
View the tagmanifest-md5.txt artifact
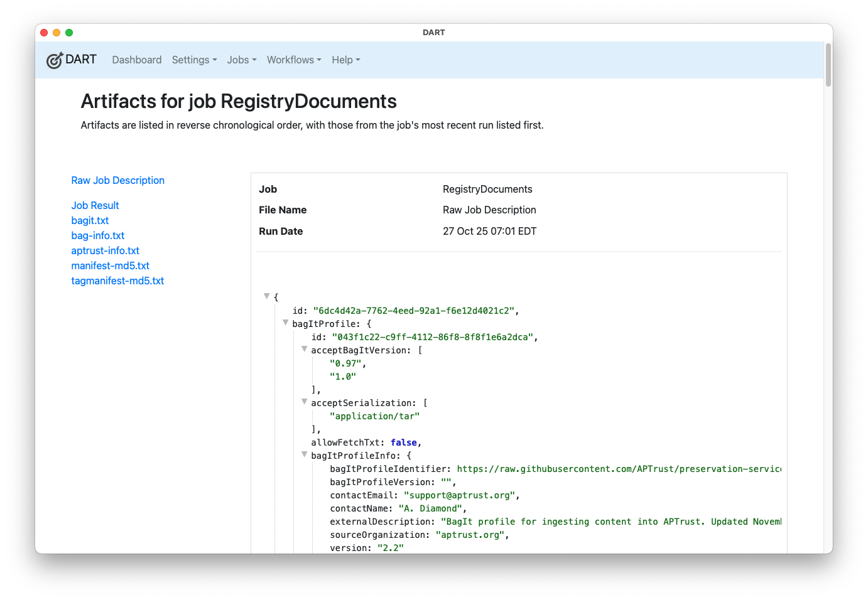[117, 281]
